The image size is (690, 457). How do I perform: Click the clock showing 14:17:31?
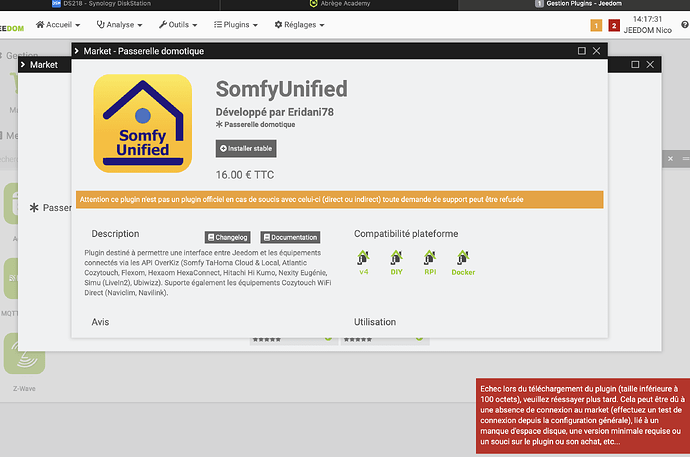point(647,19)
